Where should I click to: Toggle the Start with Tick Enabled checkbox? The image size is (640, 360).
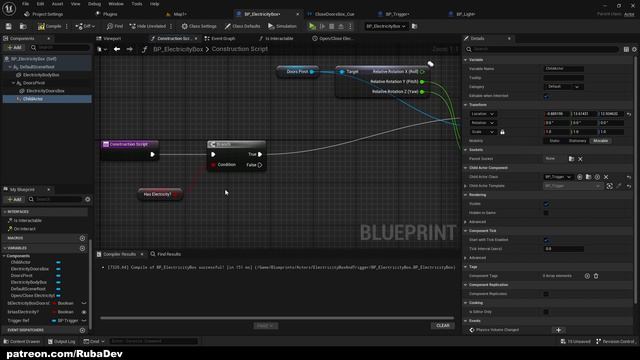pos(546,240)
